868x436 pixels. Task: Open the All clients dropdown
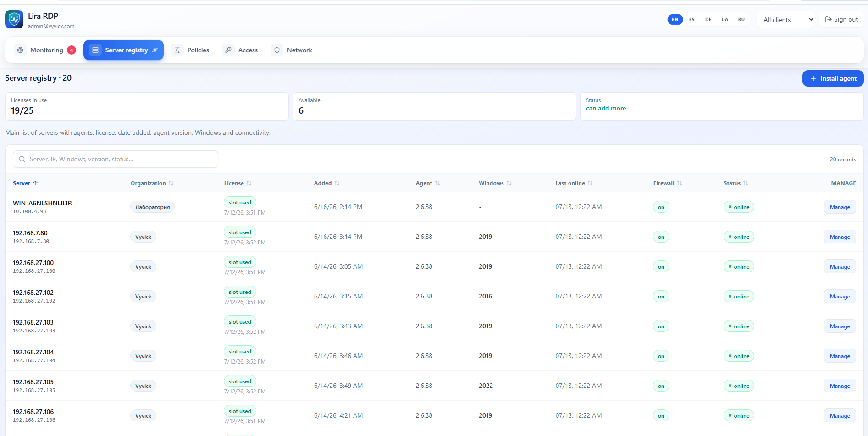[x=786, y=20]
